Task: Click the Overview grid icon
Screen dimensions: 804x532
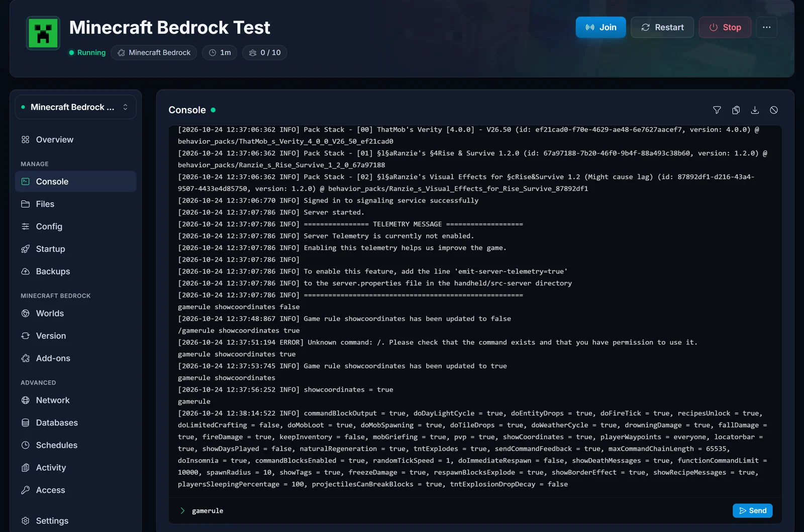Action: (x=26, y=140)
